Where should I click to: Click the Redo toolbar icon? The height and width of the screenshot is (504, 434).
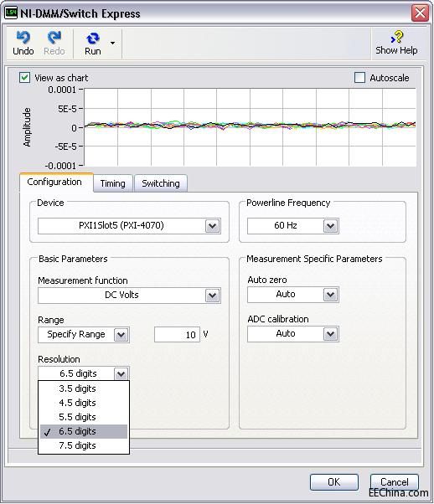[x=54, y=38]
